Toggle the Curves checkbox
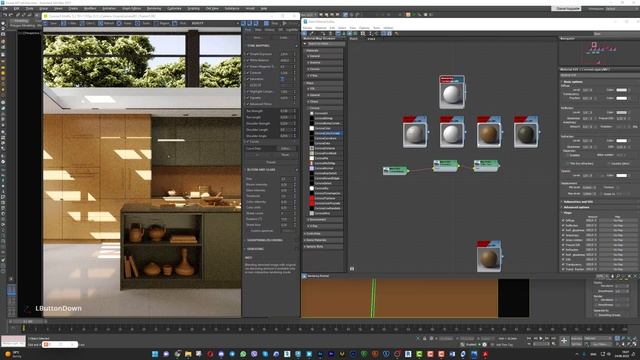 pyautogui.click(x=248, y=142)
